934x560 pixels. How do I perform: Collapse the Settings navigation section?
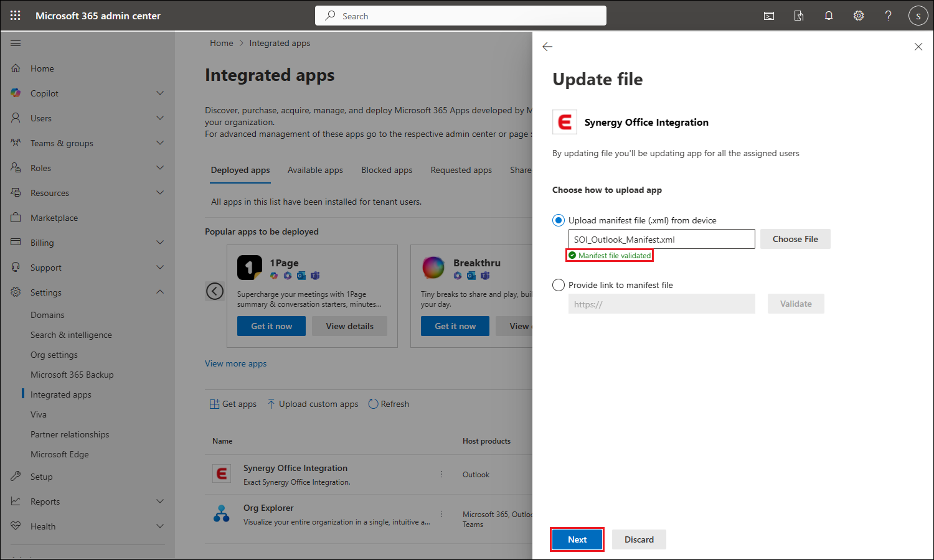[x=160, y=292]
